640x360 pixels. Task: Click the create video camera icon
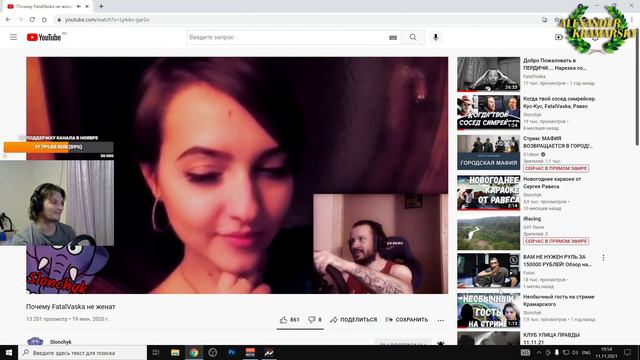point(559,37)
